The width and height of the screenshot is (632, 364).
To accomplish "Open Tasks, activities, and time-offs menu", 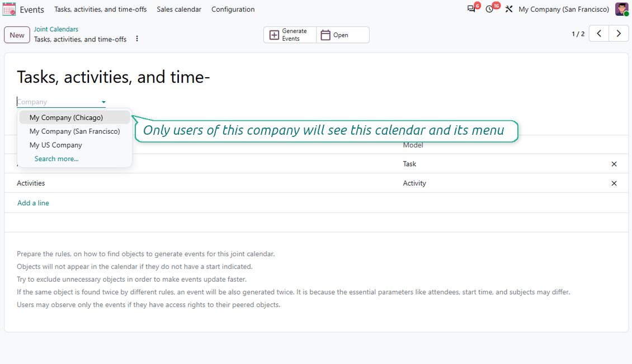I will pos(100,9).
